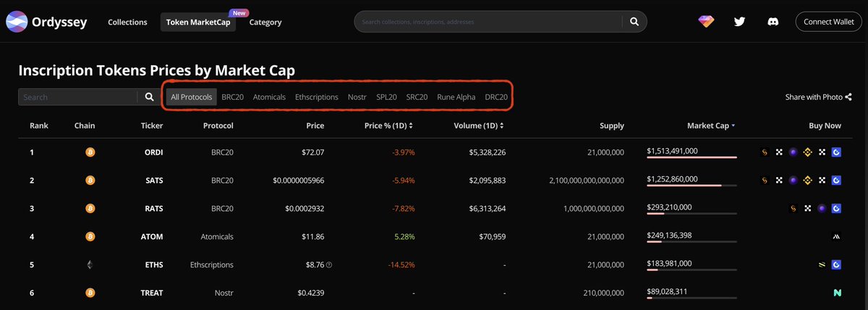Click the $72.07 price value

click(312, 152)
